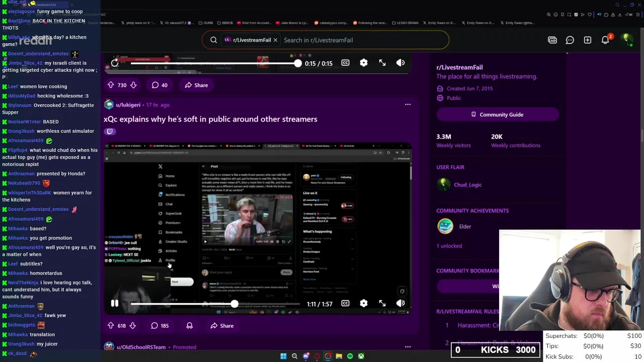Image resolution: width=644 pixels, height=362 pixels.
Task: Open the 'Jake Munro Is Lyi...' bookmark
Action: tap(292, 23)
